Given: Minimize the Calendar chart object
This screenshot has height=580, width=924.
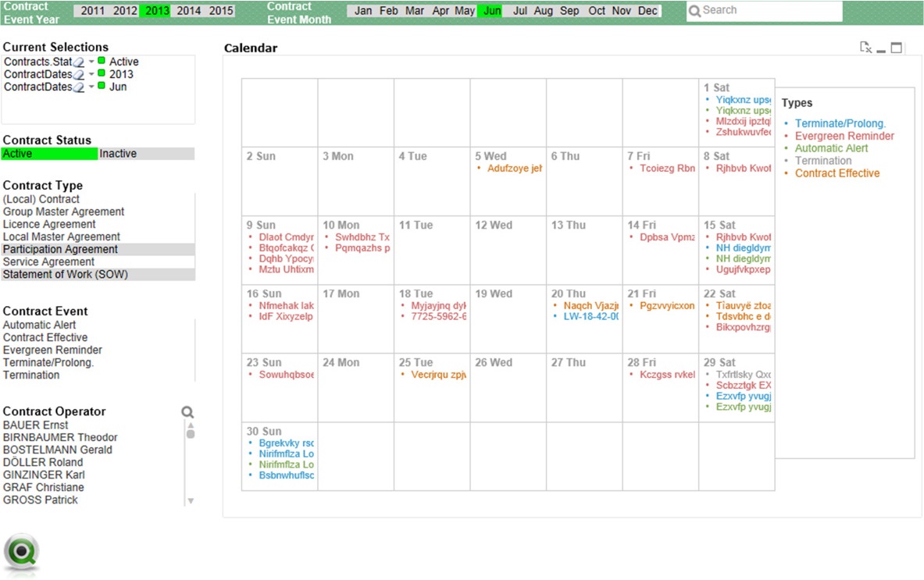Looking at the screenshot, I should [881, 51].
